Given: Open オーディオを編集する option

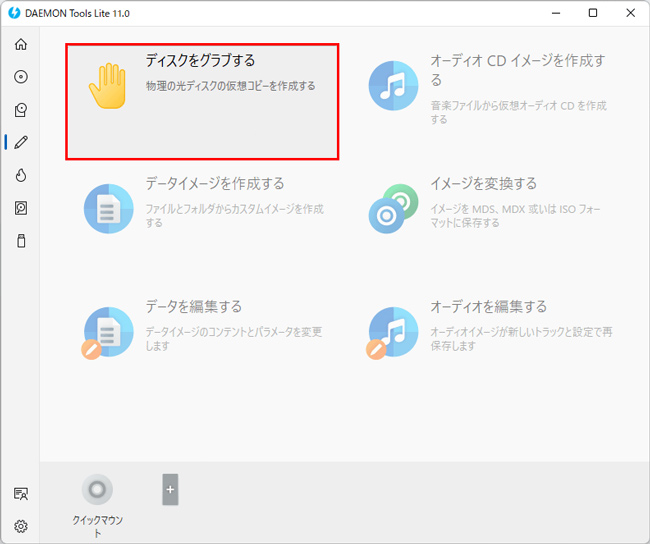Looking at the screenshot, I should (x=488, y=306).
